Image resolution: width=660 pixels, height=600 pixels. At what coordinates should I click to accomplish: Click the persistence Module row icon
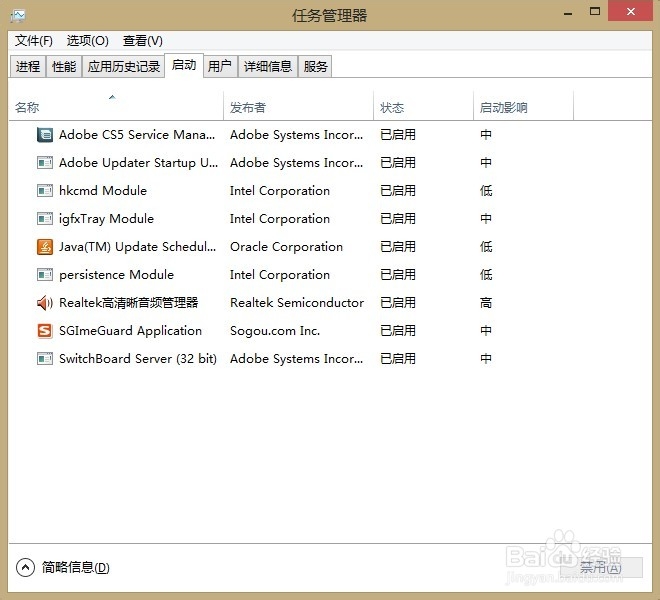45,275
